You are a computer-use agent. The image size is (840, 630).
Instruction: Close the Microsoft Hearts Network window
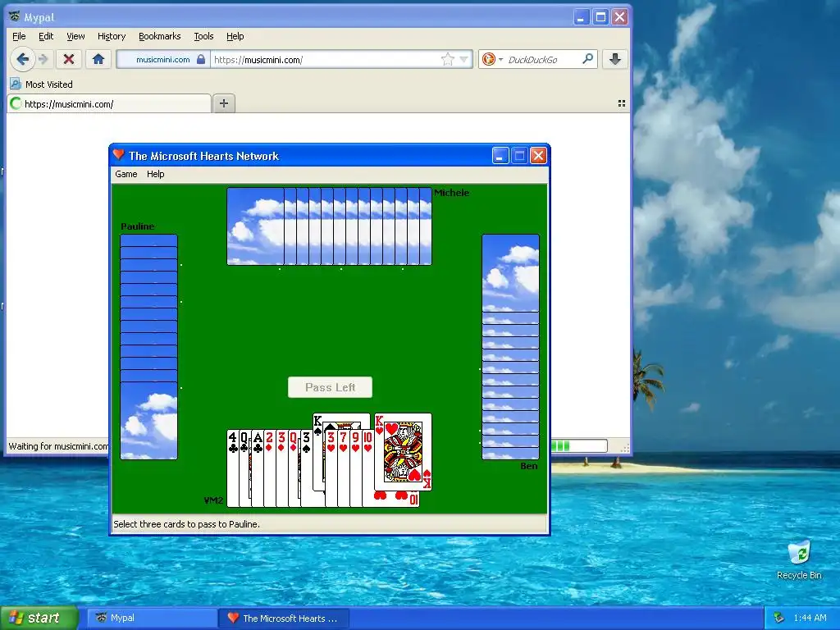point(538,156)
